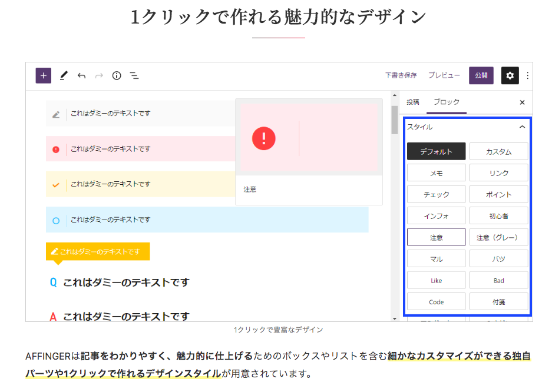
Task: Select the 初心者 style button
Action: coord(498,216)
